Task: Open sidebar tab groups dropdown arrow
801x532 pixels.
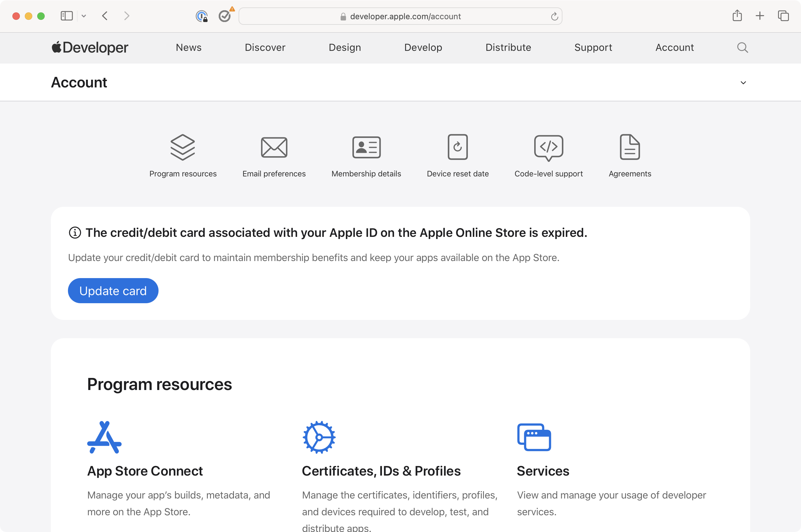Action: pyautogui.click(x=84, y=16)
